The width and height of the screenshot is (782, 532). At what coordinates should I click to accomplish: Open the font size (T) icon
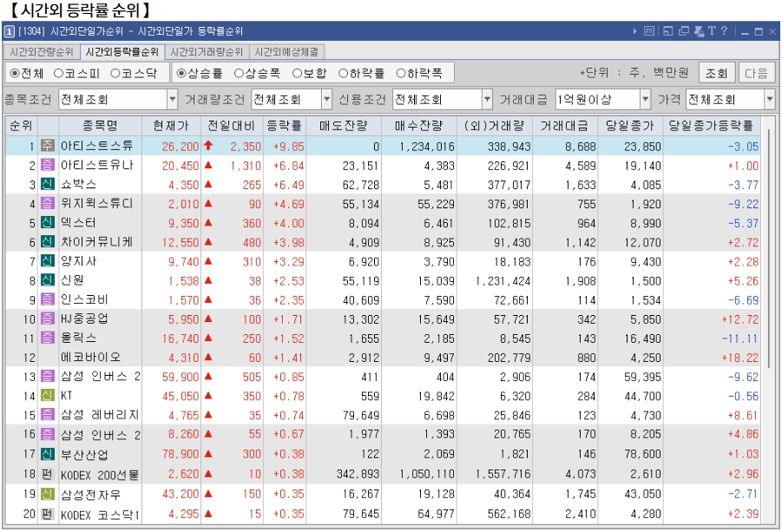point(713,30)
